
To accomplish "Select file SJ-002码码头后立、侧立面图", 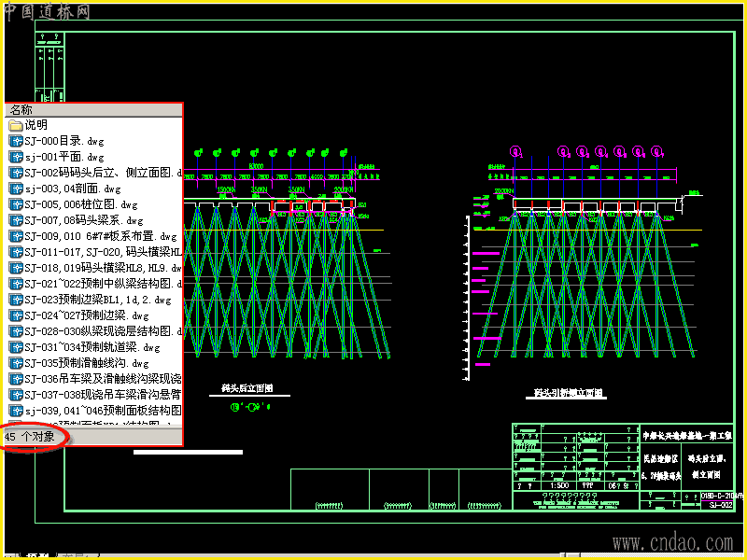I will (x=95, y=173).
